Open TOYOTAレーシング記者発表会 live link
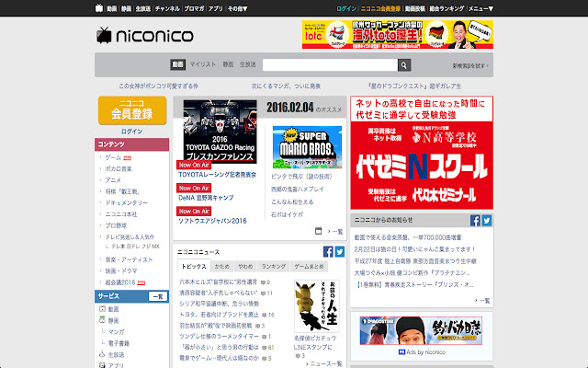Image resolution: width=588 pixels, height=368 pixels. point(218,175)
